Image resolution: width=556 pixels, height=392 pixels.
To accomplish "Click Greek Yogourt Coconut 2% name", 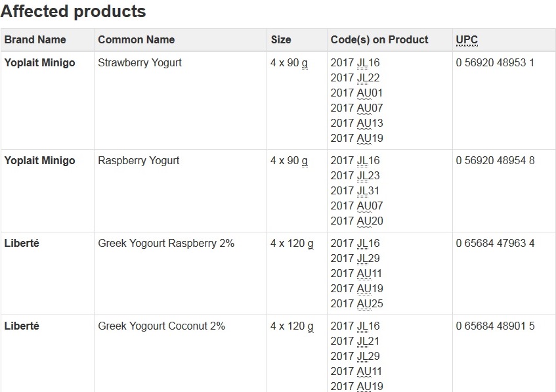I will pos(161,326).
